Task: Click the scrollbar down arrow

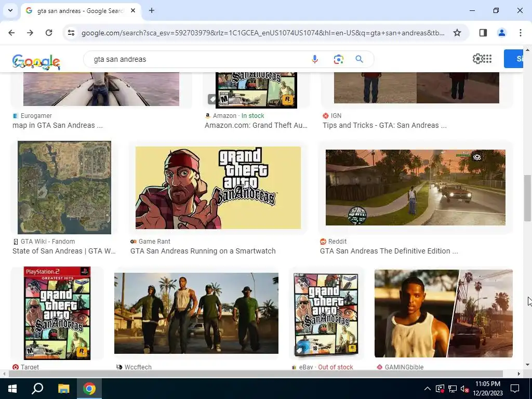Action: 527,365
